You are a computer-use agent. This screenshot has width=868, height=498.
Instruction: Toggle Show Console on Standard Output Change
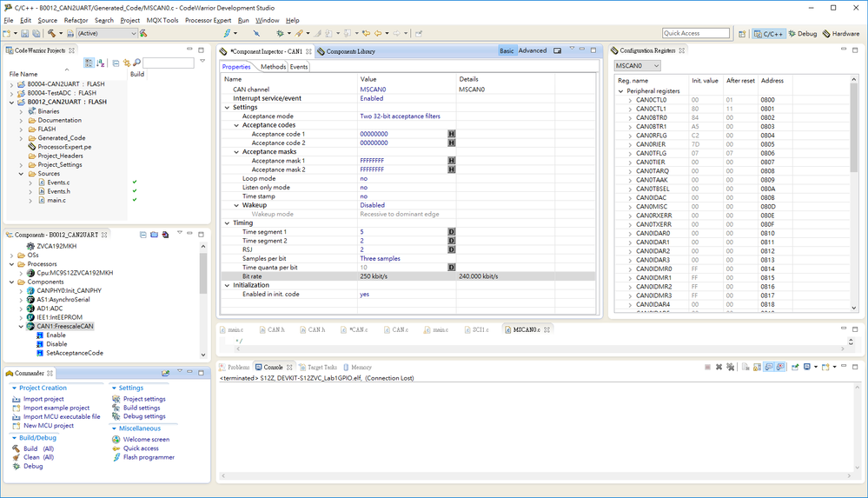click(x=768, y=368)
